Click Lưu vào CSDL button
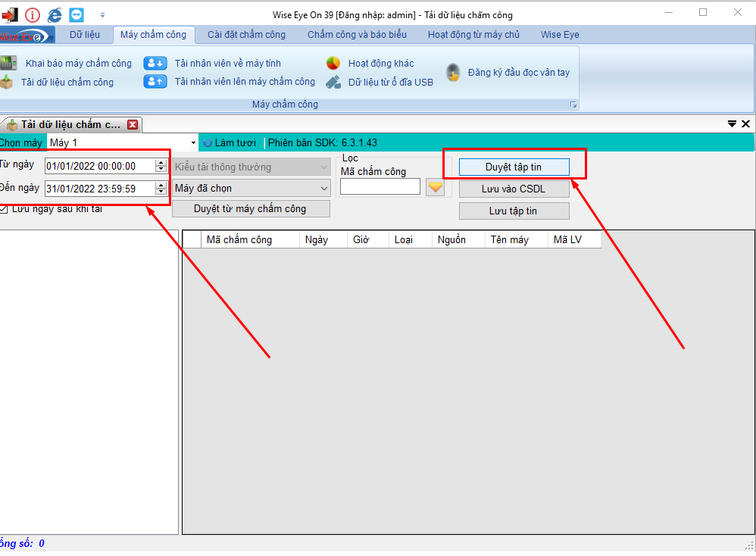This screenshot has height=556, width=756. click(514, 189)
